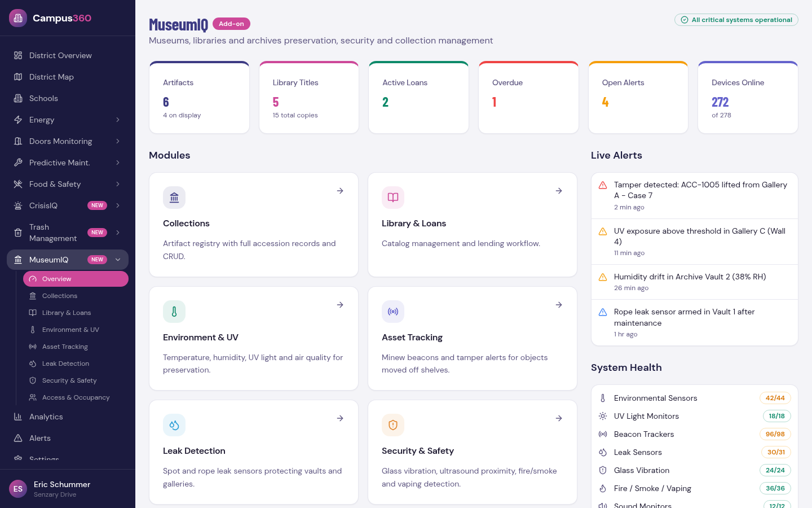Open District Map page
The image size is (812, 508).
tap(68, 77)
